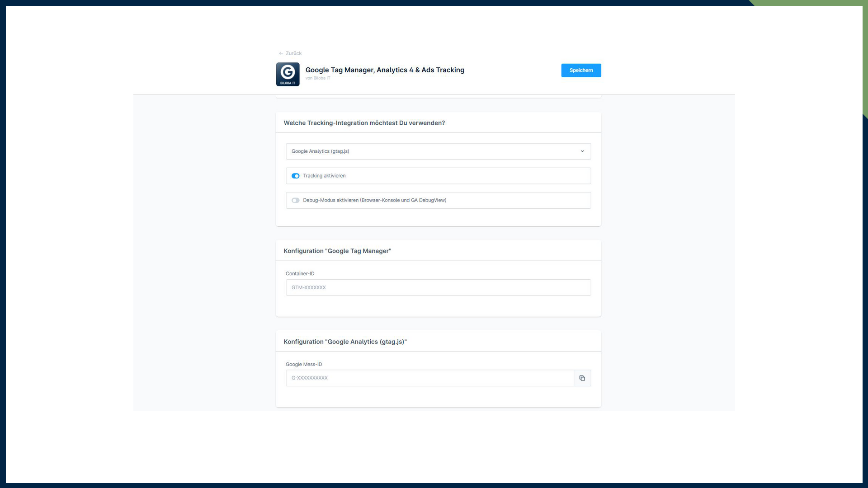
Task: Click the Konfiguration "Google Analytics (gtag.js)" heading
Action: point(345,342)
